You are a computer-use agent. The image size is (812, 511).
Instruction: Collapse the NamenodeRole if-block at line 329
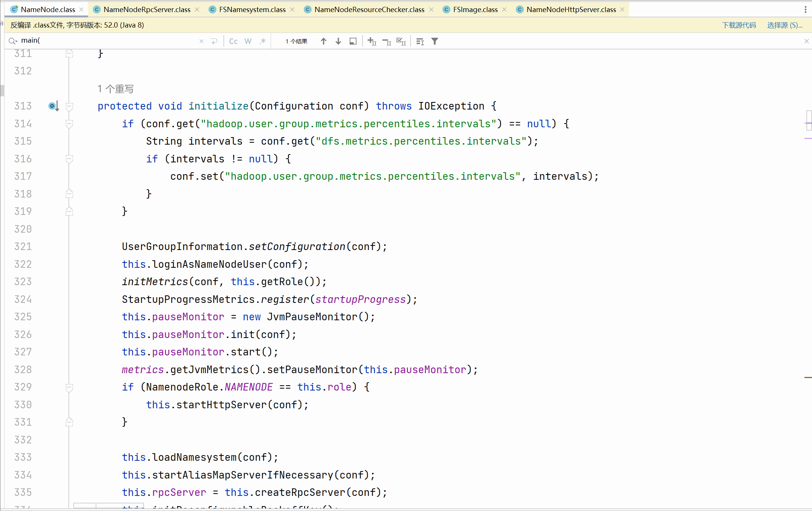point(69,387)
